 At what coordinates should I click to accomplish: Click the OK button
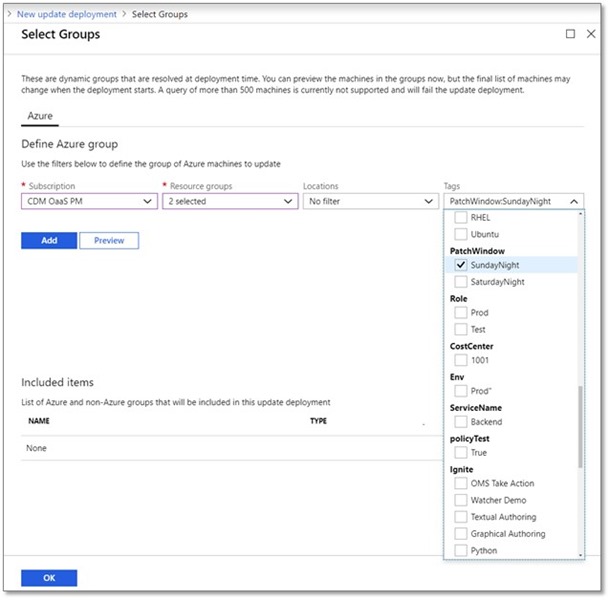click(49, 578)
